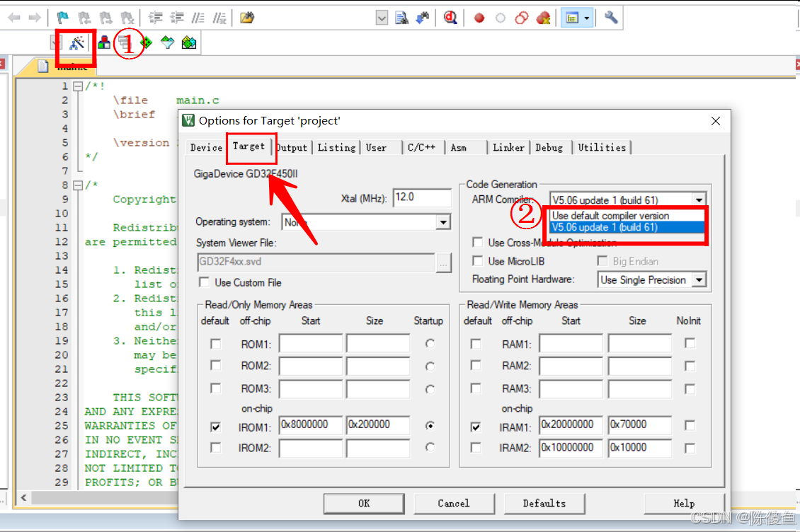Enable the Use Cross-Module Optimization checkbox
Viewport: 800px width, 532px height.
pyautogui.click(x=478, y=242)
